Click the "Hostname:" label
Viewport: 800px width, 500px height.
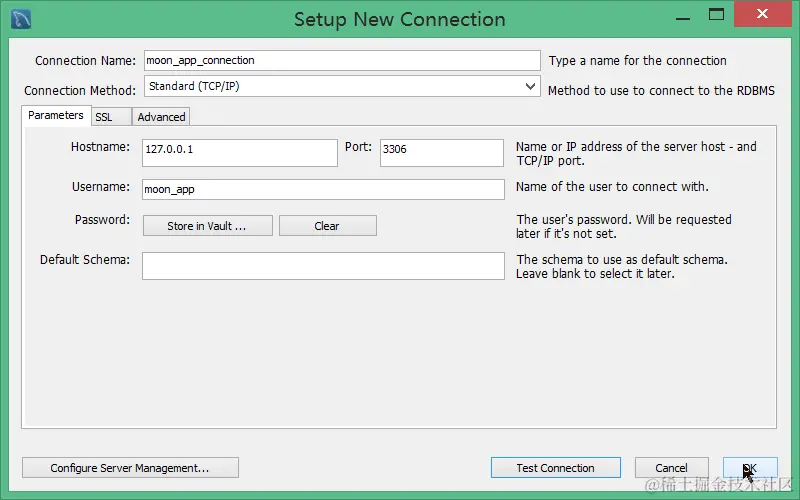coord(100,147)
